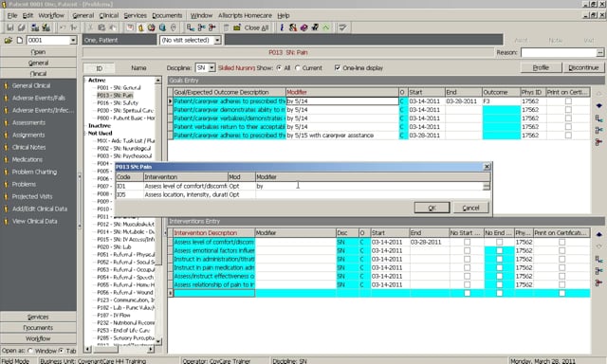The width and height of the screenshot is (607, 364).
Task: Open the Documents menu
Action: (167, 15)
